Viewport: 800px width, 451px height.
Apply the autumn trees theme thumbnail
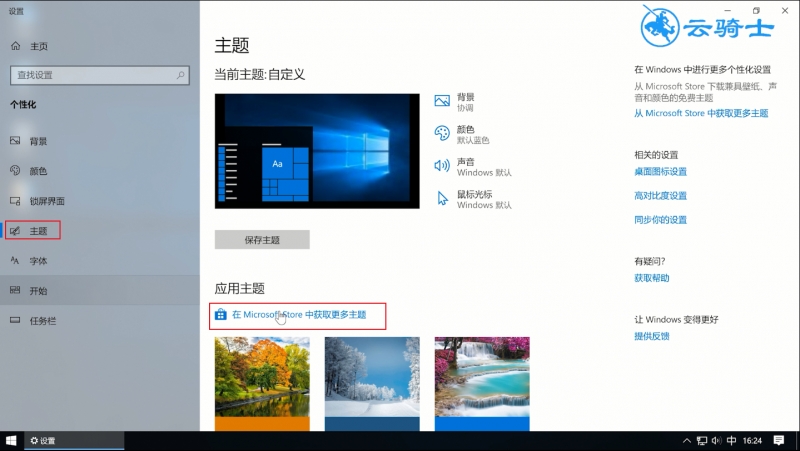(x=262, y=384)
